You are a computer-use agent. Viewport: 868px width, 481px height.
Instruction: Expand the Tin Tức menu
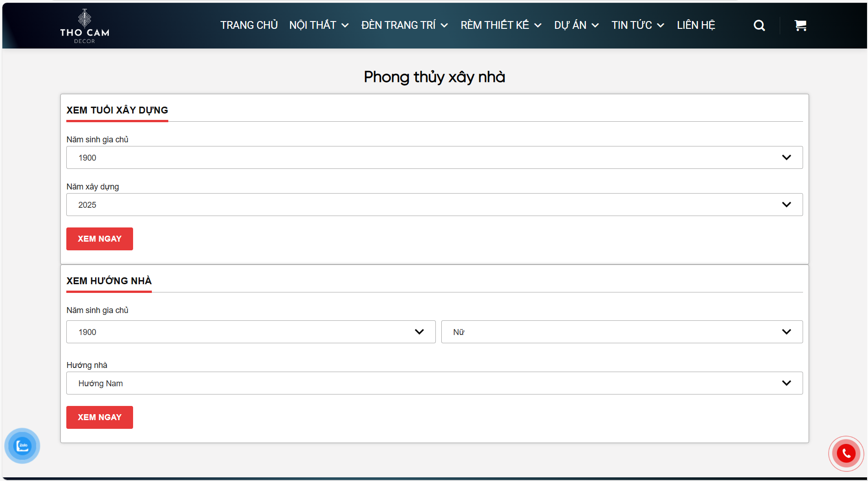[638, 25]
